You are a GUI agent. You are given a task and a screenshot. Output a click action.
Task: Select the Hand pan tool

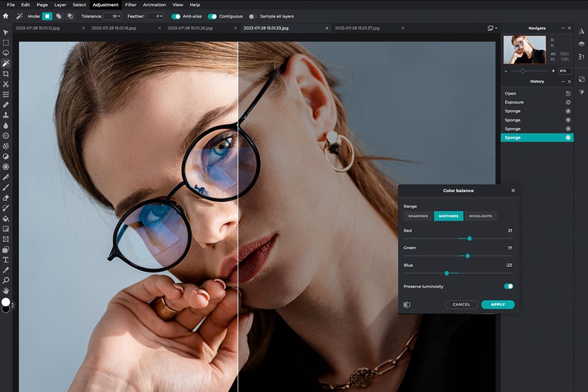[x=6, y=290]
